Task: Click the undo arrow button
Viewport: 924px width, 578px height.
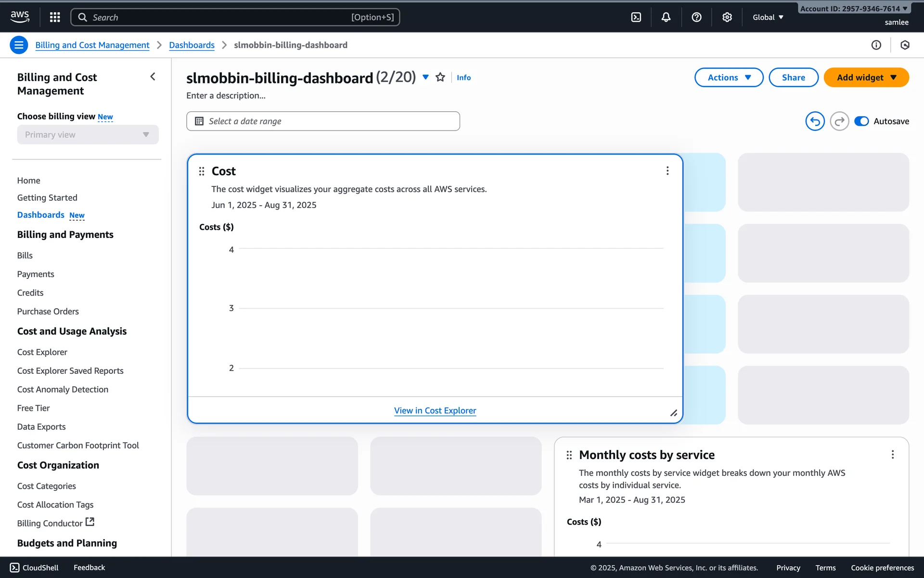Action: (x=815, y=121)
